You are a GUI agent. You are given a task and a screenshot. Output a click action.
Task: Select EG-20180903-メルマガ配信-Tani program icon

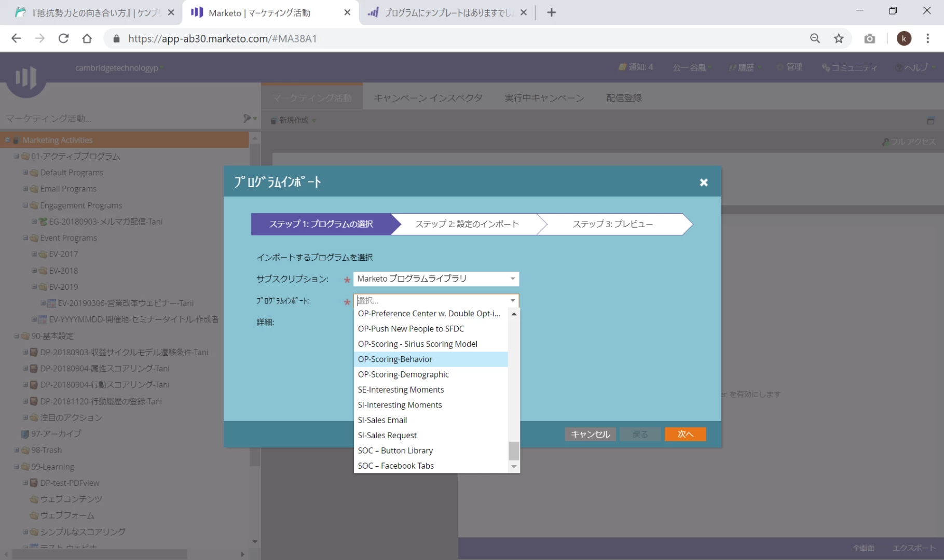43,221
